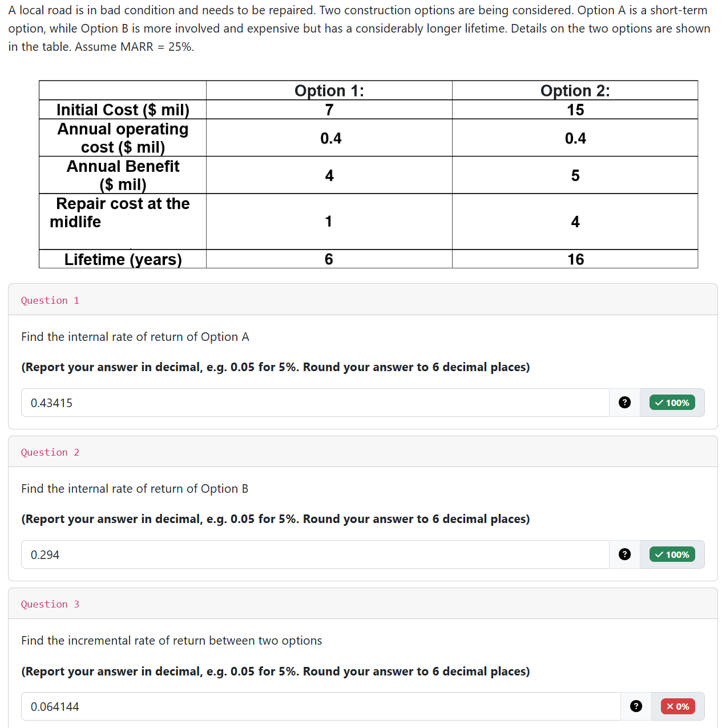Viewport: 722px width, 728px height.
Task: Click the help icon next to Question 2 answer
Action: (624, 554)
